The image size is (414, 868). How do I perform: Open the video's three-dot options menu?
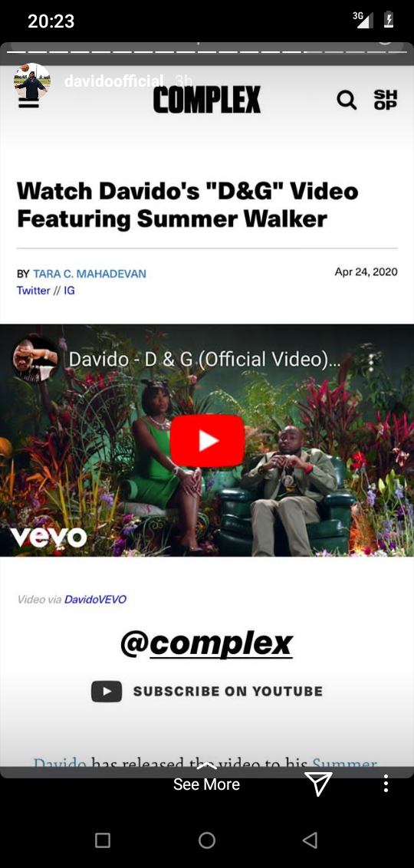pos(371,362)
